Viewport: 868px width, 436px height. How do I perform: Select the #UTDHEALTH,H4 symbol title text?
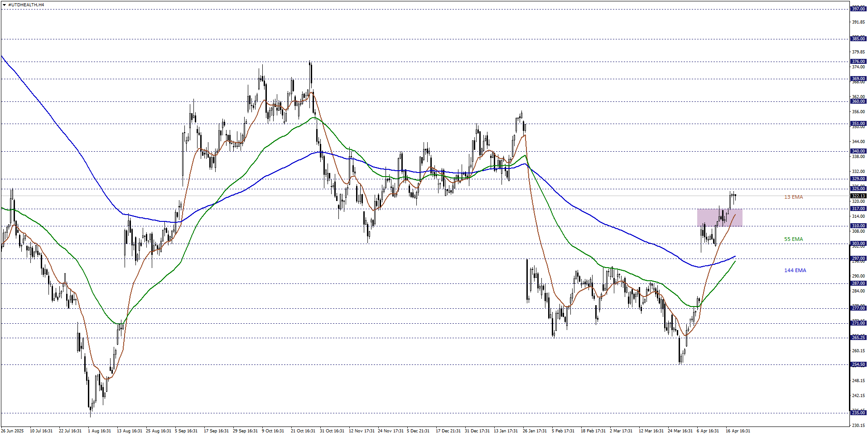pos(25,5)
